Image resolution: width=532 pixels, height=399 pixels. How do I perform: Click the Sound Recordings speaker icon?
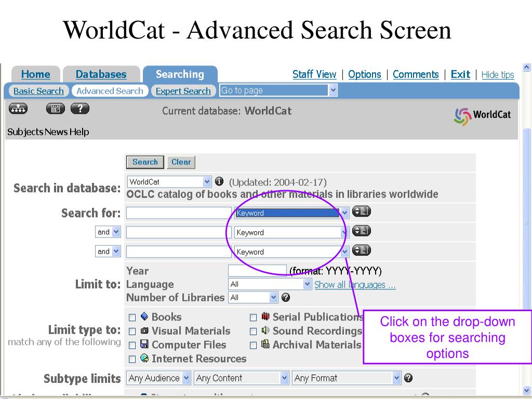[x=265, y=330]
